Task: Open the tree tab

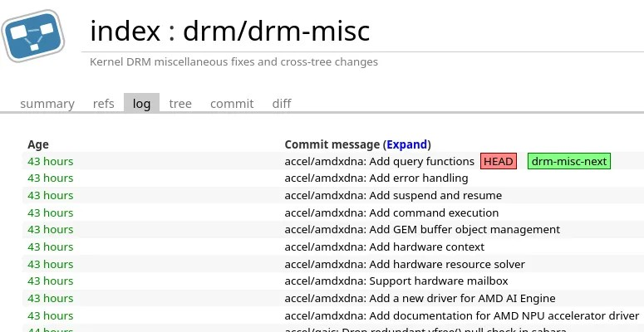Action: click(x=180, y=104)
